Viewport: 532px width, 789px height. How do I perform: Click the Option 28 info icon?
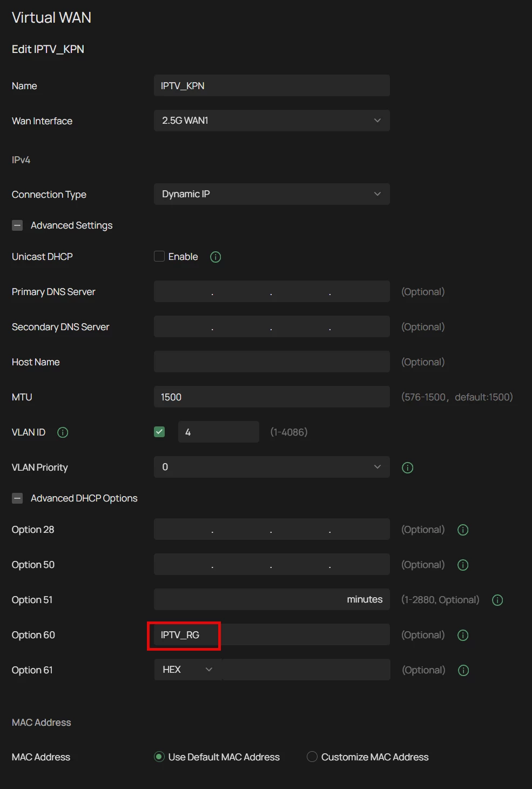[463, 530]
